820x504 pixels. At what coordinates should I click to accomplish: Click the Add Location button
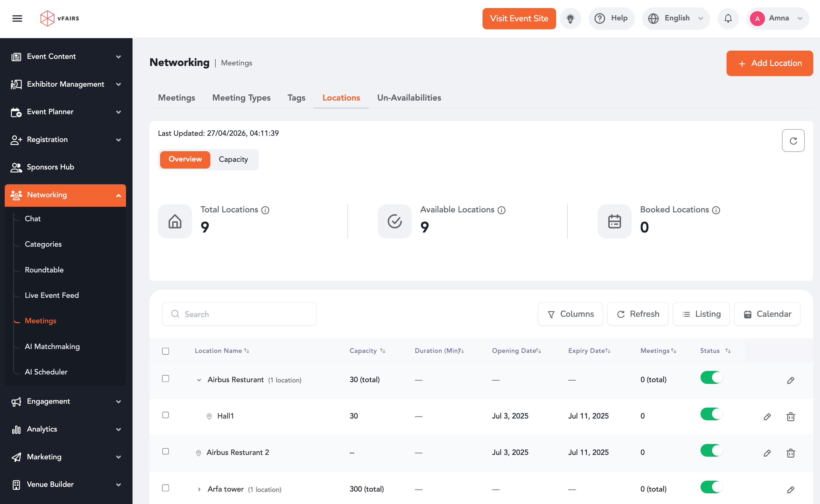pyautogui.click(x=769, y=63)
